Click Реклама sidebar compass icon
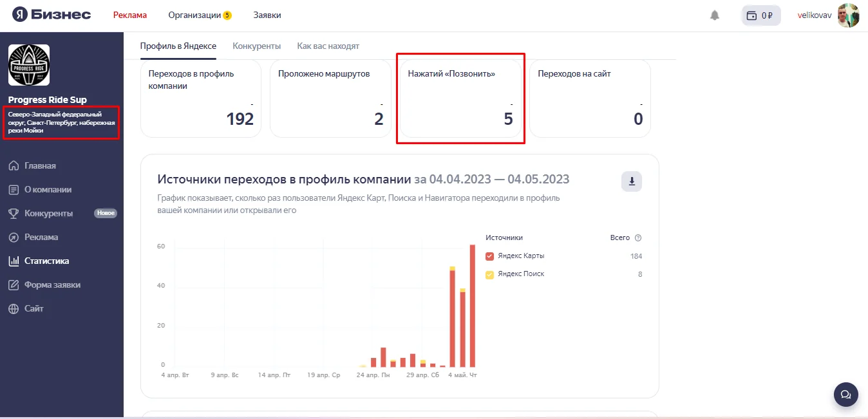 pyautogui.click(x=14, y=237)
